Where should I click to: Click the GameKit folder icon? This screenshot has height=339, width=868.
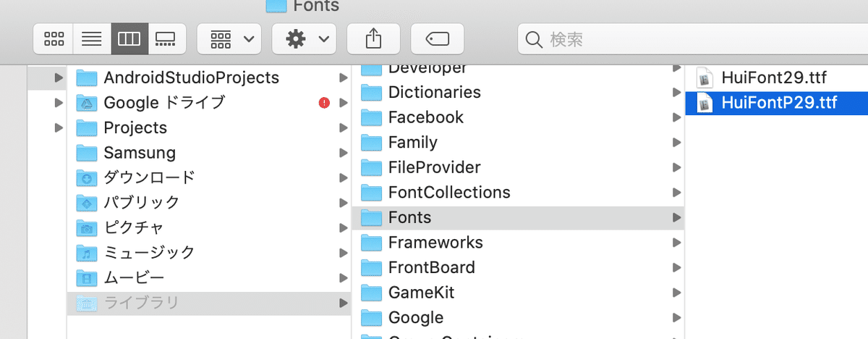[x=371, y=293]
